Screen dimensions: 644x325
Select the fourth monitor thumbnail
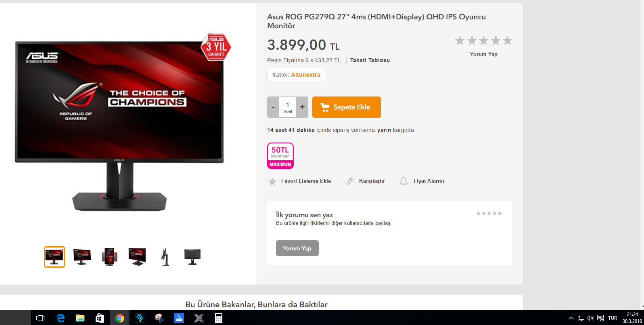137,257
